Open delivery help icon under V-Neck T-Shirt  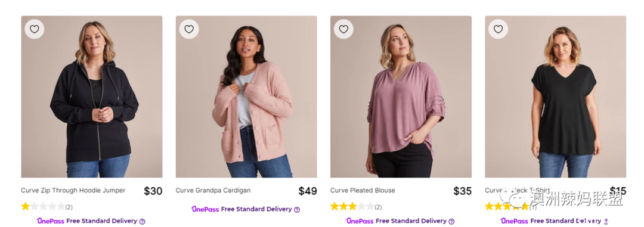pos(606,221)
